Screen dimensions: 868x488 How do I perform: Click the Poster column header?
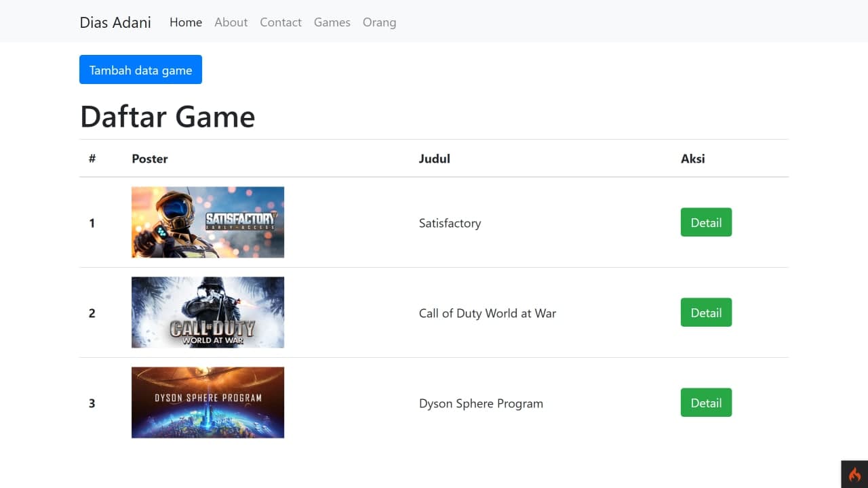[150, 159]
